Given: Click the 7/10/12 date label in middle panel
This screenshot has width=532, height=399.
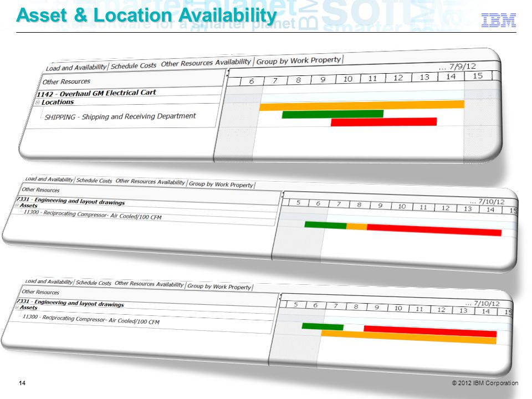Looking at the screenshot, I should point(492,202).
